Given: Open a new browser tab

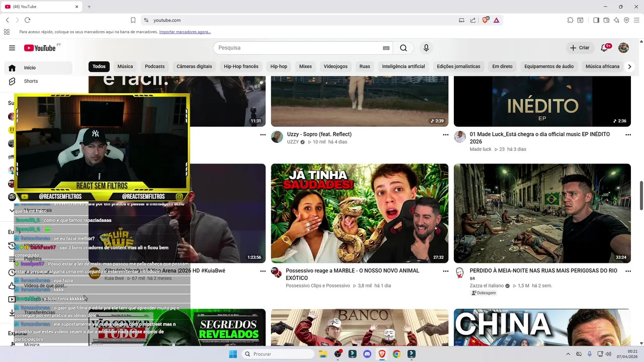Looking at the screenshot, I should coord(89,7).
